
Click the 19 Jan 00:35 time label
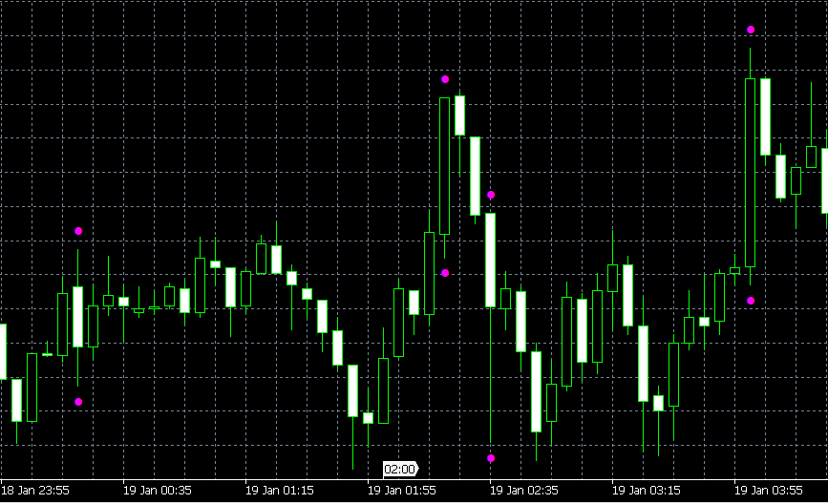158,491
